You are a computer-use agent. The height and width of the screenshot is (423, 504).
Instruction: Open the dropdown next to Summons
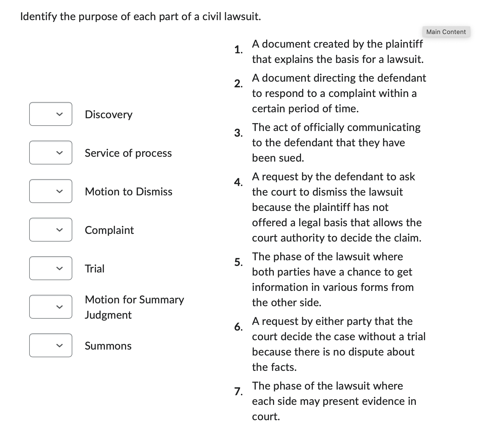(x=50, y=345)
